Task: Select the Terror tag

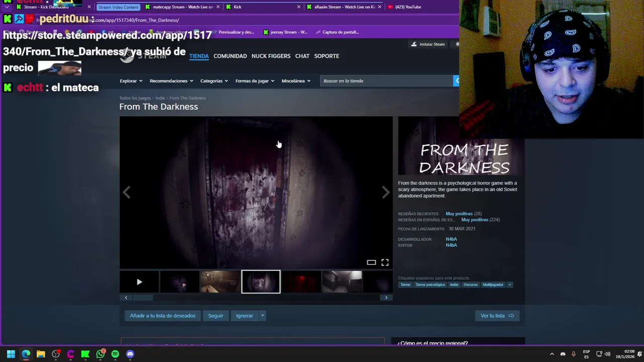Action: tap(406, 285)
